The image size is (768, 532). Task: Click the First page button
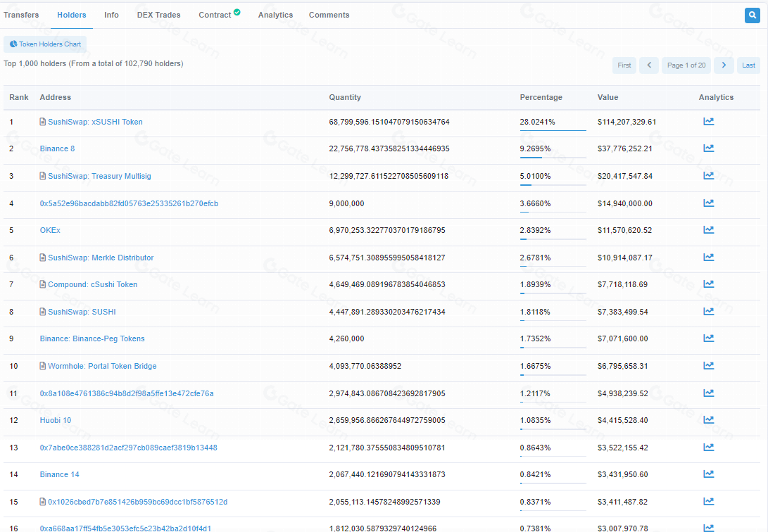[x=624, y=65]
